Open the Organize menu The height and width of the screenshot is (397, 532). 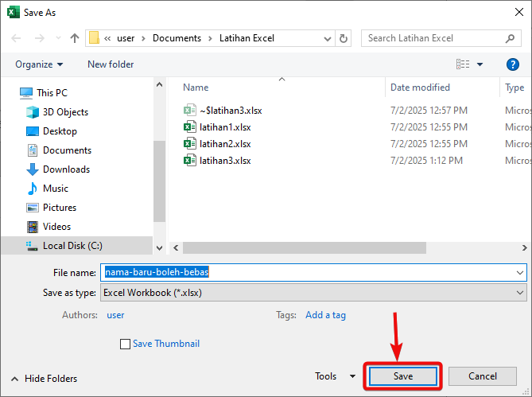[39, 64]
